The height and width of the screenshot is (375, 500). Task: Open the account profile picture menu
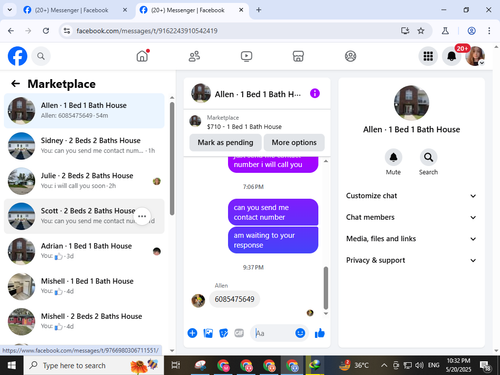point(475,56)
